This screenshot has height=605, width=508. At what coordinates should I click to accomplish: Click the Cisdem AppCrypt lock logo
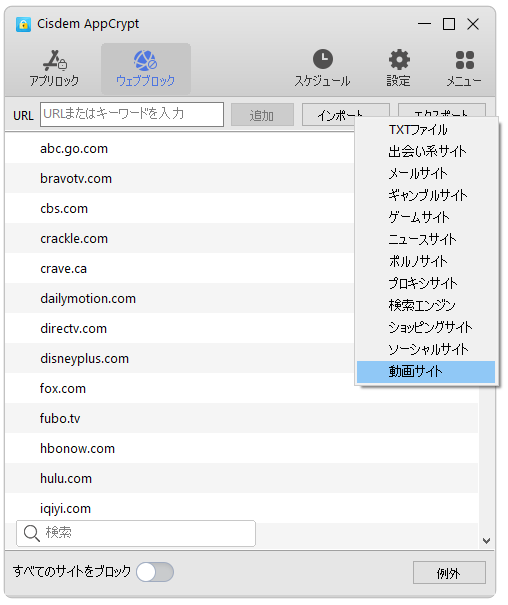pos(23,24)
